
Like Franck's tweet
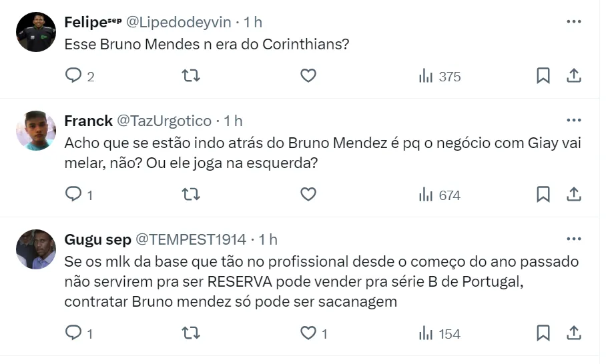pos(308,195)
